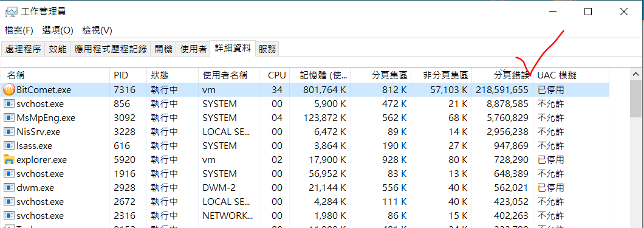Select the dwm.exe process name
This screenshot has height=228, width=644.
[x=35, y=187]
